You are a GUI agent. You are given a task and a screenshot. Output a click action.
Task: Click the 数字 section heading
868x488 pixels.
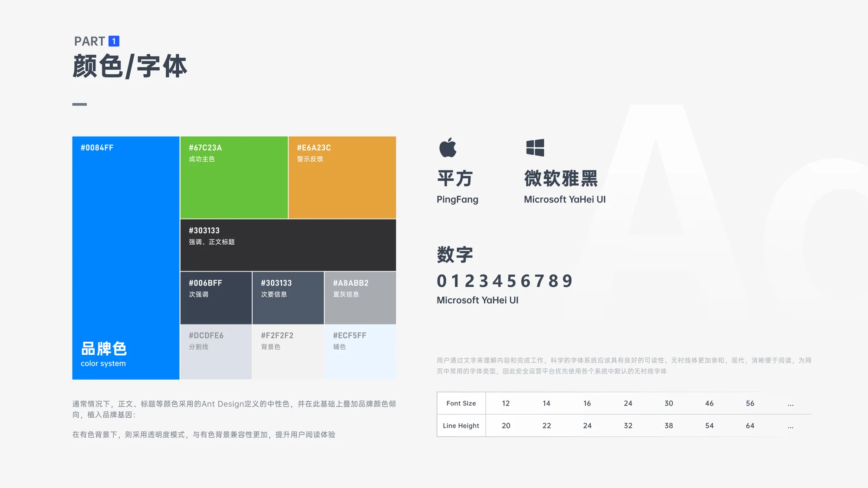[455, 255]
